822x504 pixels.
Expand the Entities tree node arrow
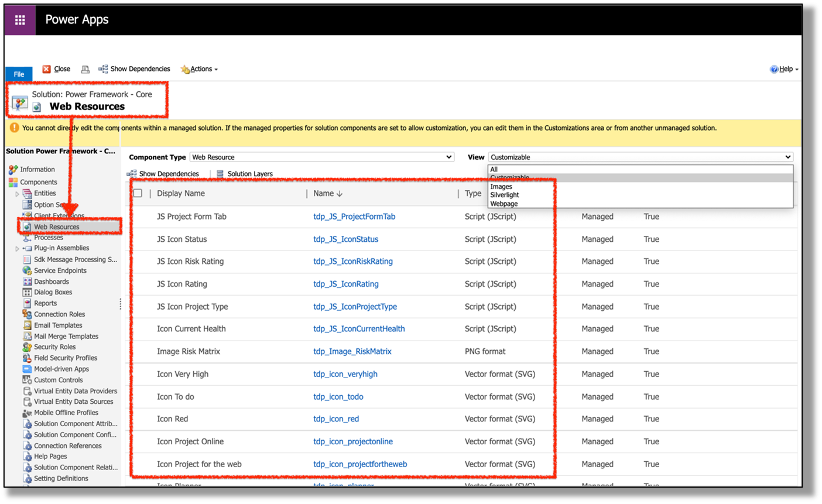pyautogui.click(x=17, y=194)
